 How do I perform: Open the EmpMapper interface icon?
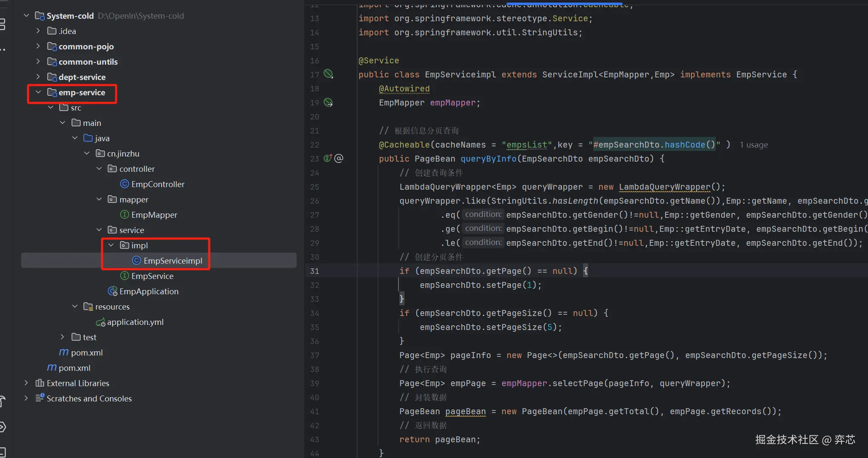click(125, 215)
